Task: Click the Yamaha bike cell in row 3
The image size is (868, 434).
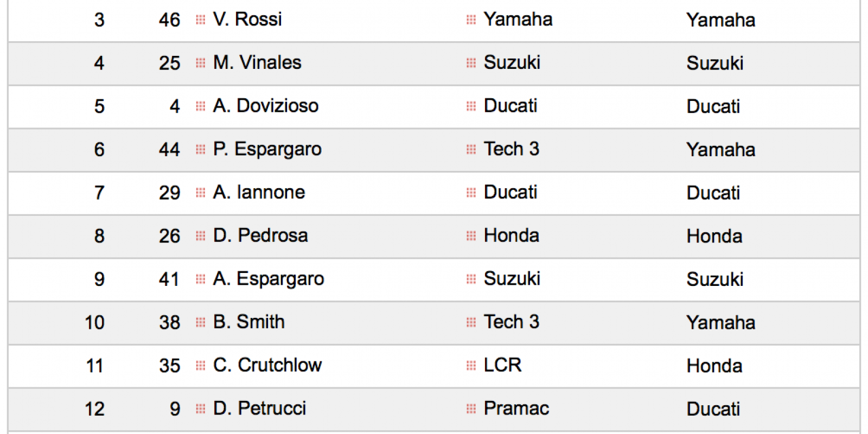Action: tap(720, 20)
